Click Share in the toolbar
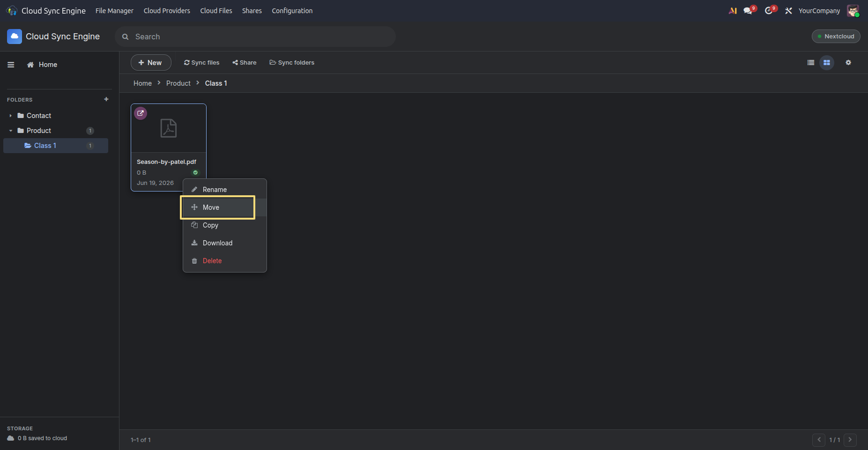 pos(245,63)
